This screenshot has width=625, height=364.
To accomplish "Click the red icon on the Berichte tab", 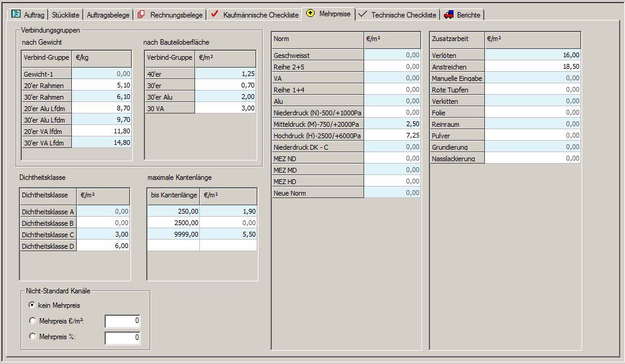I will pyautogui.click(x=447, y=14).
